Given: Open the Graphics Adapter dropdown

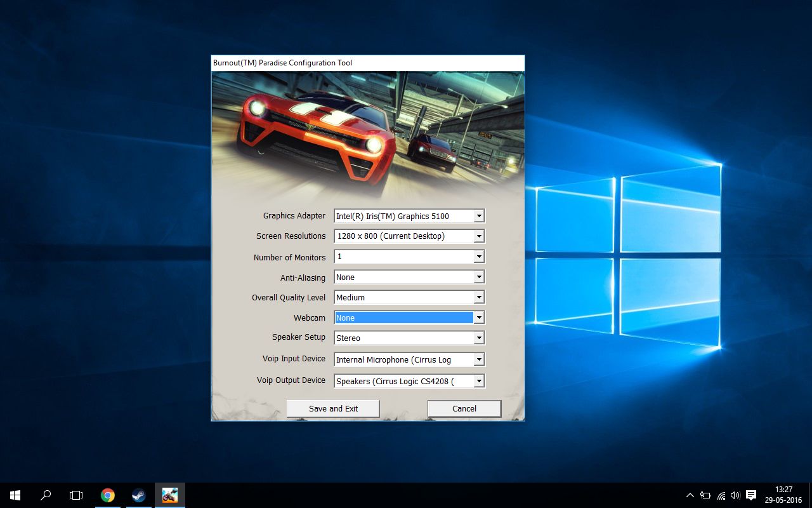Looking at the screenshot, I should coord(409,216).
